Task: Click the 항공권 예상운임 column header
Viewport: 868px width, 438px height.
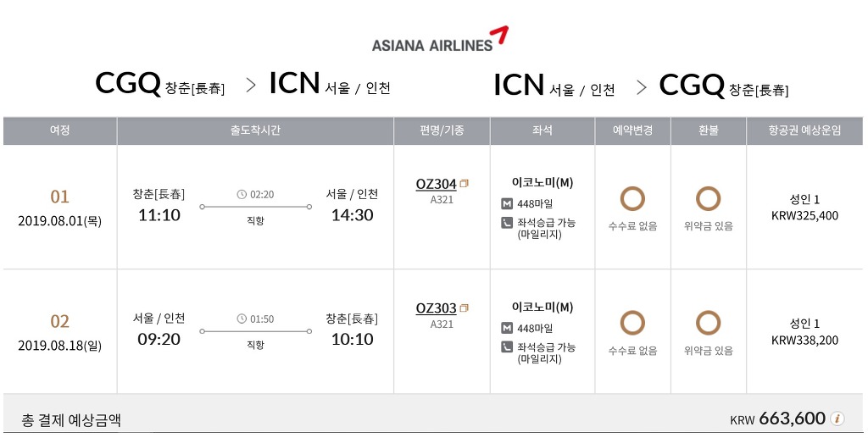Action: [804, 130]
